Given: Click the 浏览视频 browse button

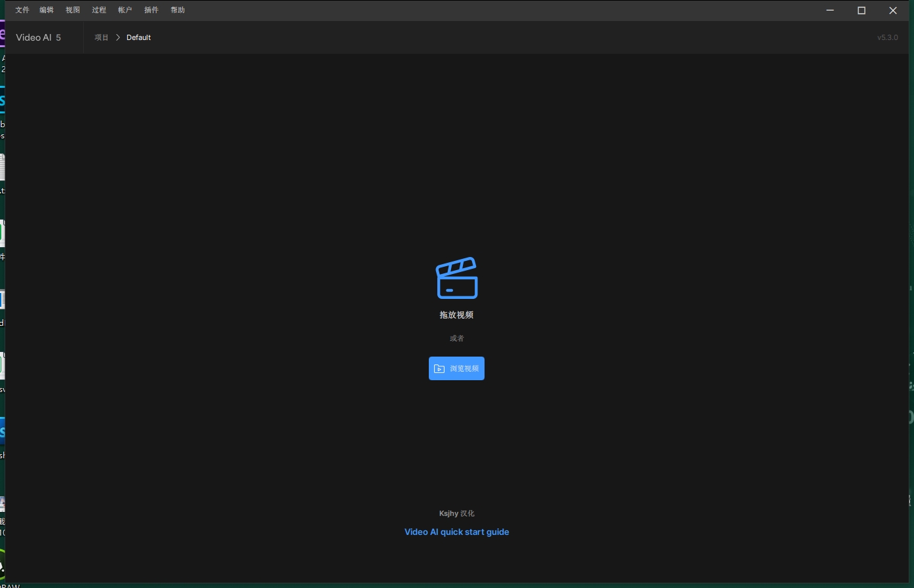Looking at the screenshot, I should [456, 368].
